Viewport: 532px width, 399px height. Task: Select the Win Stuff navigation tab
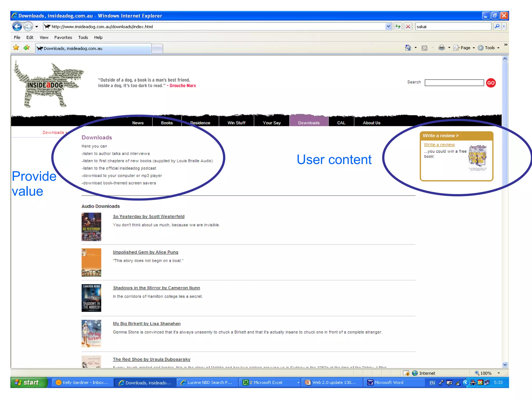point(236,123)
